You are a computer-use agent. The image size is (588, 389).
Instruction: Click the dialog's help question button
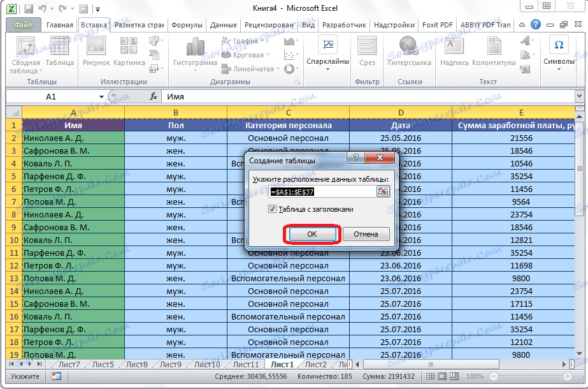pyautogui.click(x=356, y=158)
